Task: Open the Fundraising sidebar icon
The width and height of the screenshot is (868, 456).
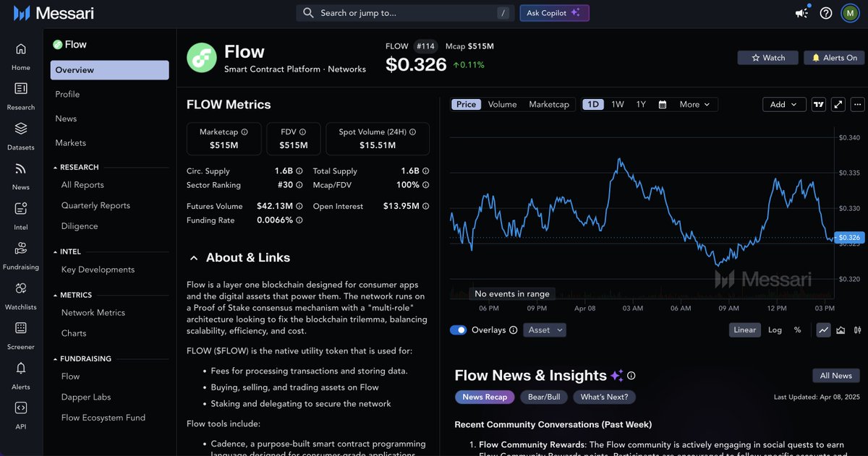Action: coord(20,255)
